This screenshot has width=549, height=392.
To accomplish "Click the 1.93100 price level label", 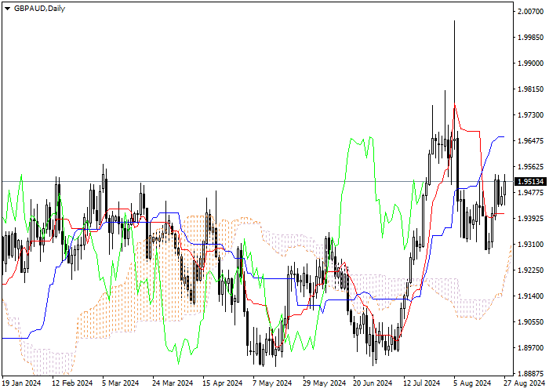I will click(531, 245).
